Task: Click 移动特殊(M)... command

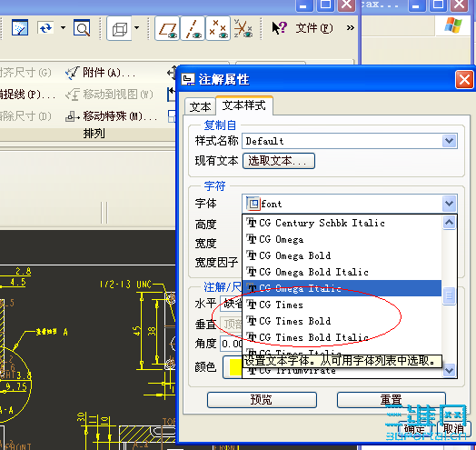Action: pos(111,116)
